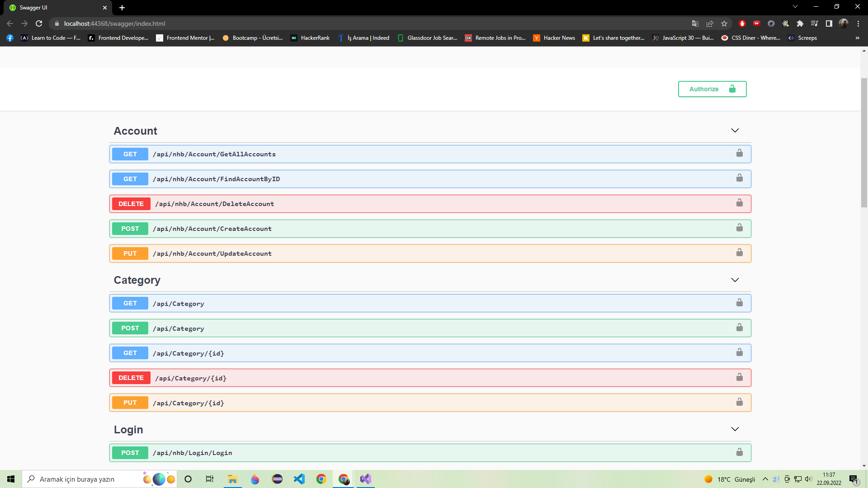Click the share icon in the address bar
This screenshot has height=488, width=868.
[710, 23]
